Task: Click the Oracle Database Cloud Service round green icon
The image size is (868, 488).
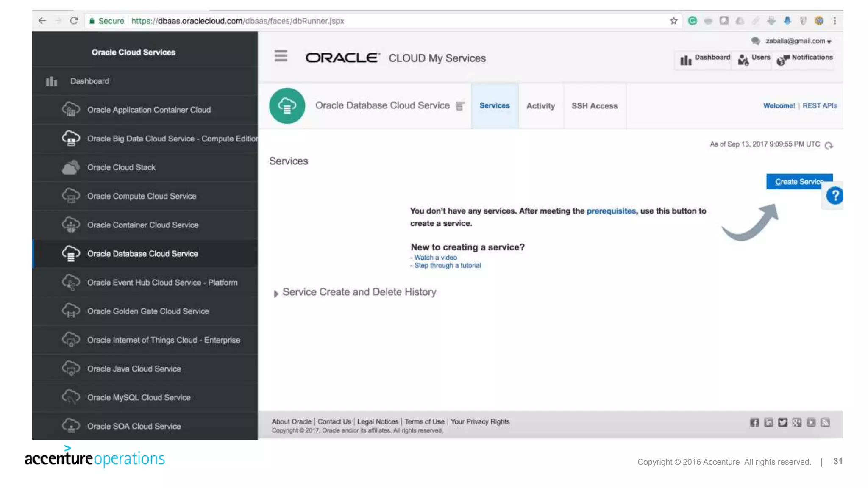Action: [287, 106]
